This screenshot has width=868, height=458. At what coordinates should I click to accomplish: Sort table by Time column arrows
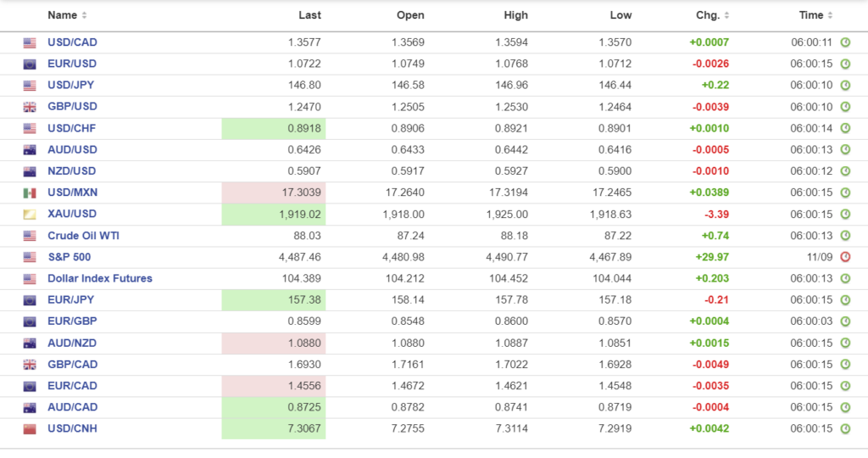(x=830, y=15)
